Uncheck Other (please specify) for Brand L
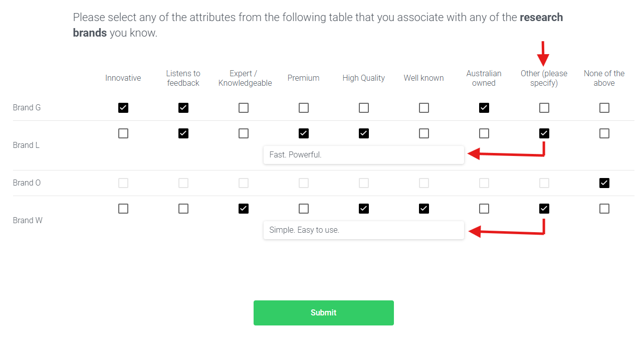The image size is (644, 341). (x=544, y=133)
